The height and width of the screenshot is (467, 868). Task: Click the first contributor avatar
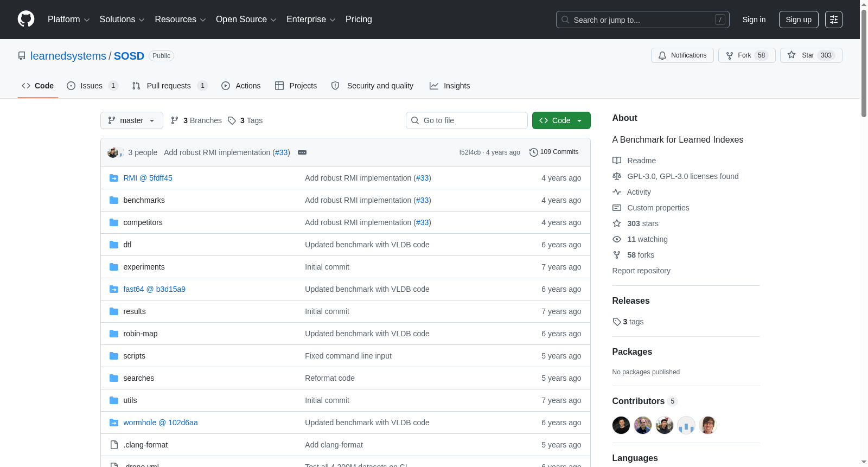point(621,425)
